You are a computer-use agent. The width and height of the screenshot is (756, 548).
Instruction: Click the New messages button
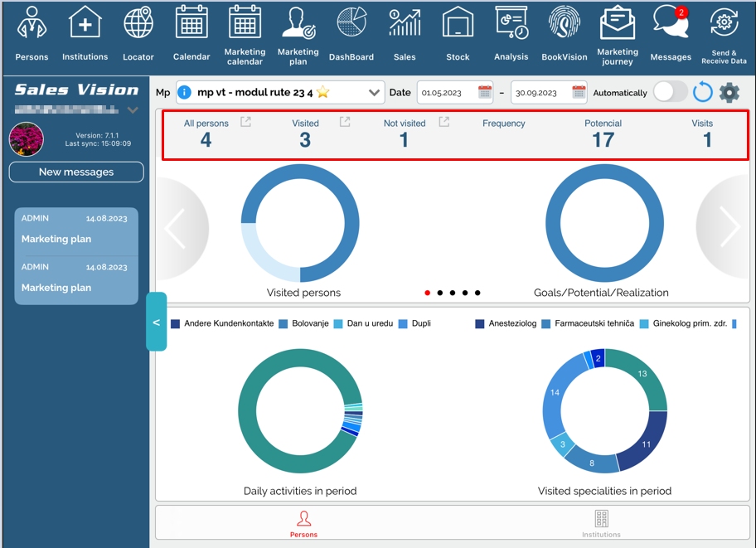pyautogui.click(x=76, y=172)
